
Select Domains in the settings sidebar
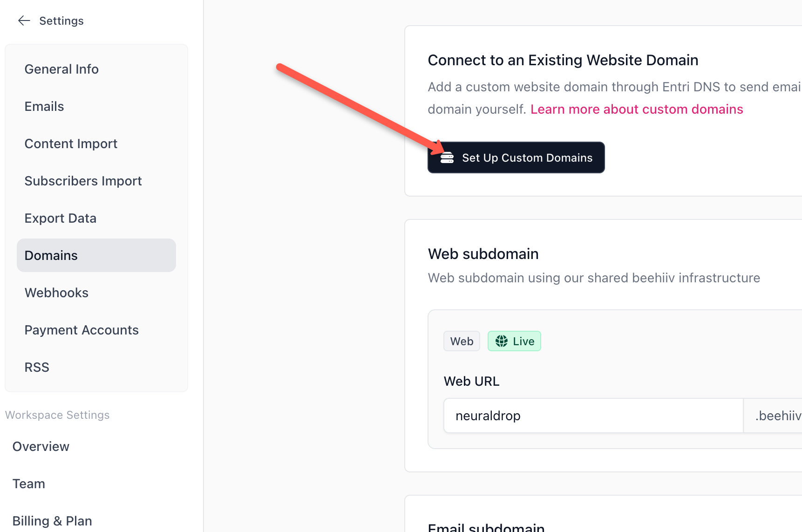51,255
